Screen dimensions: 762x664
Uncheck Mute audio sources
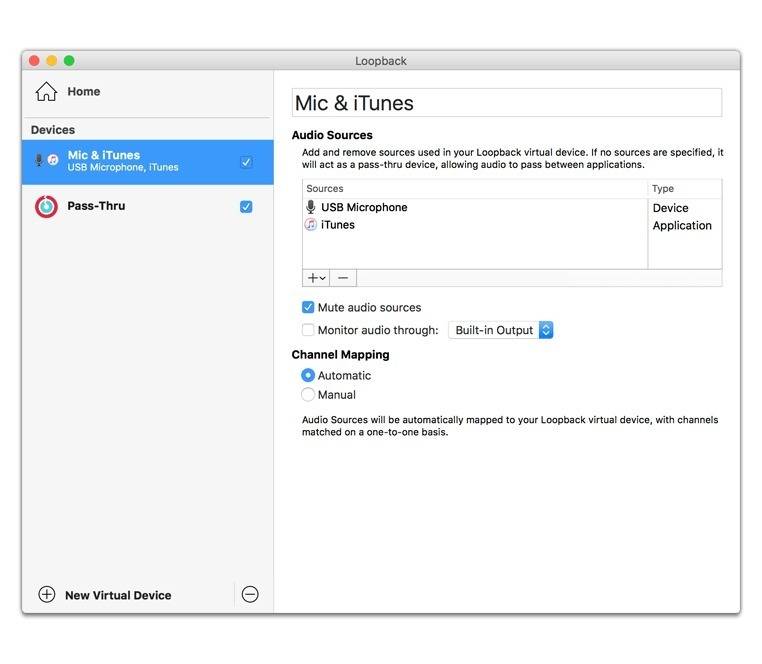308,307
